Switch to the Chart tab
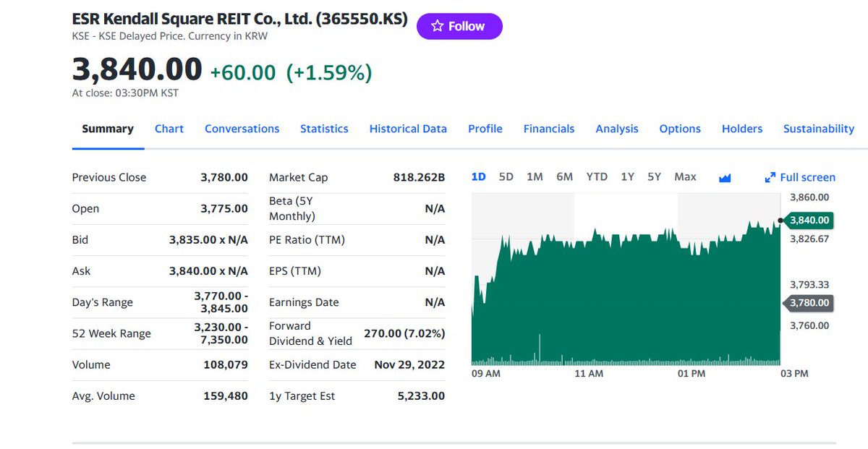Screen dimensions: 868x449 coord(169,129)
